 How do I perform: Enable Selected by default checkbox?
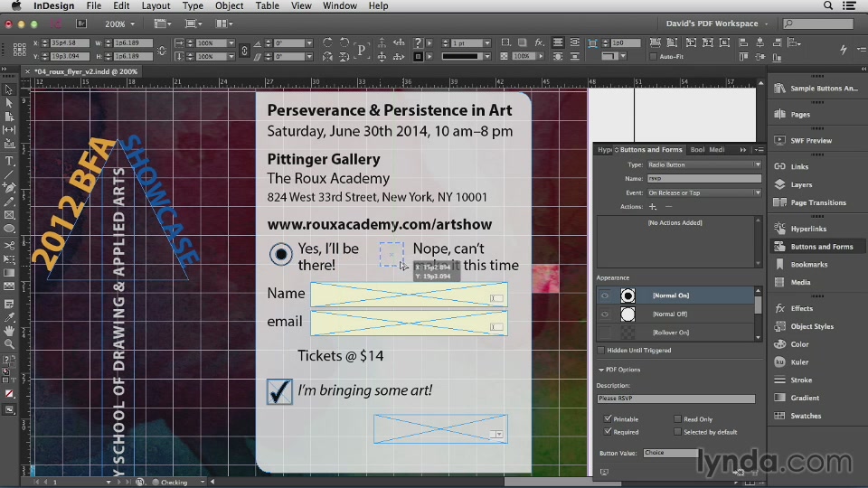coord(677,432)
